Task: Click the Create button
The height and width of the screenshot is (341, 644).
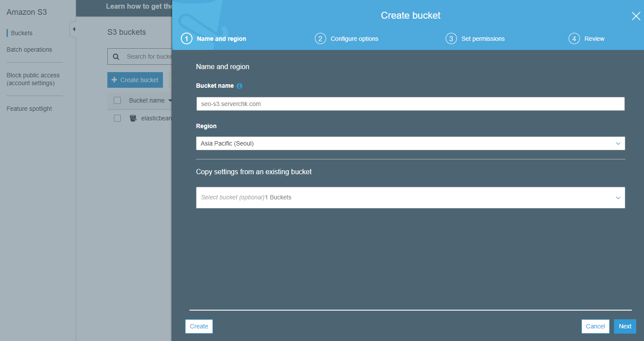Action: point(199,326)
